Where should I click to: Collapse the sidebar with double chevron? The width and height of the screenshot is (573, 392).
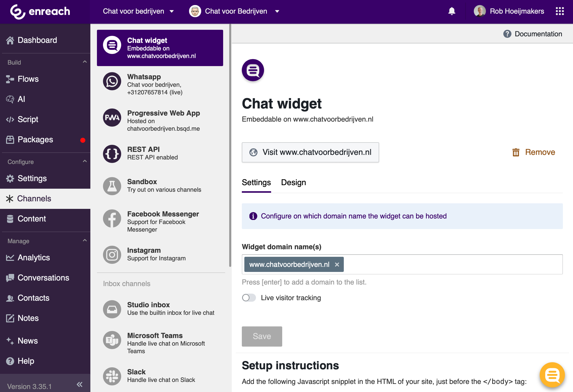tap(80, 384)
